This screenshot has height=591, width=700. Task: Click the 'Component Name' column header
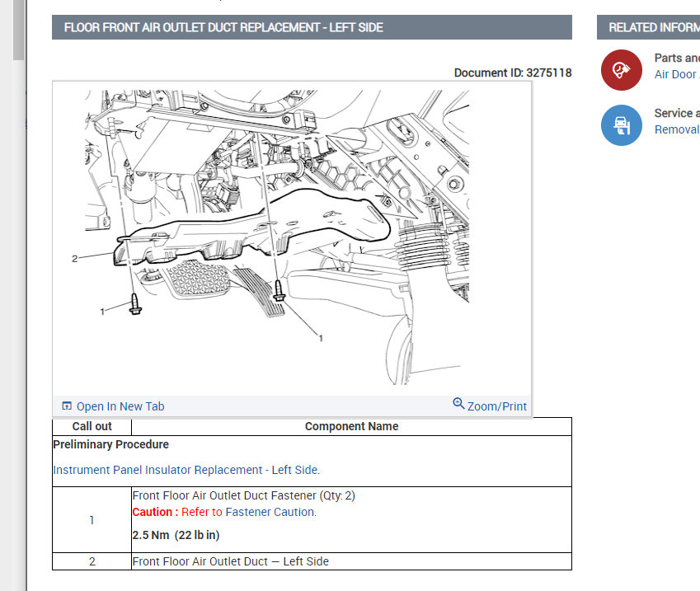(x=351, y=426)
